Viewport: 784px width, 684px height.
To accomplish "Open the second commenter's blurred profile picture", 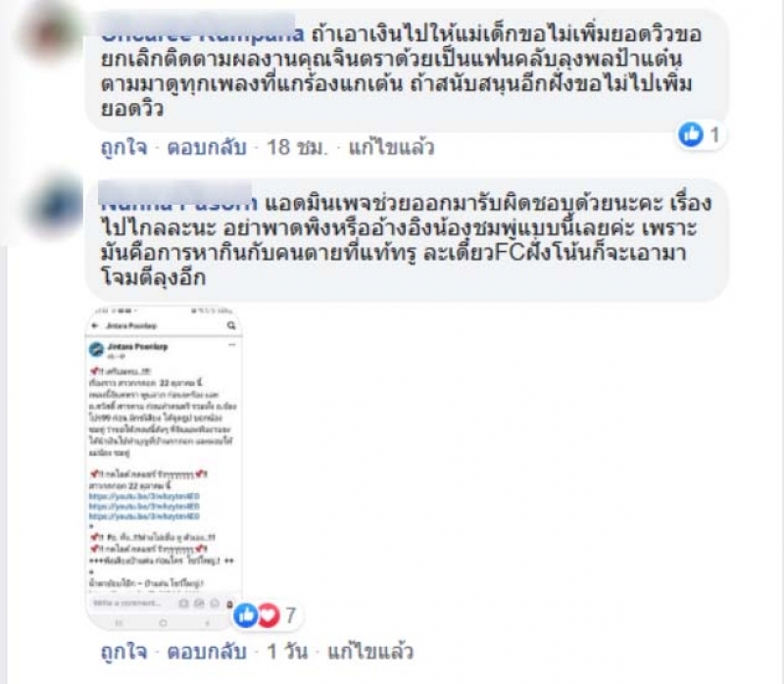I will (x=56, y=206).
